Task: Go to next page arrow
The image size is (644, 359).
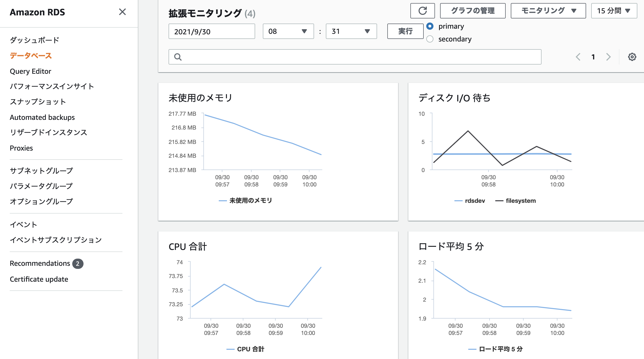Action: (608, 57)
